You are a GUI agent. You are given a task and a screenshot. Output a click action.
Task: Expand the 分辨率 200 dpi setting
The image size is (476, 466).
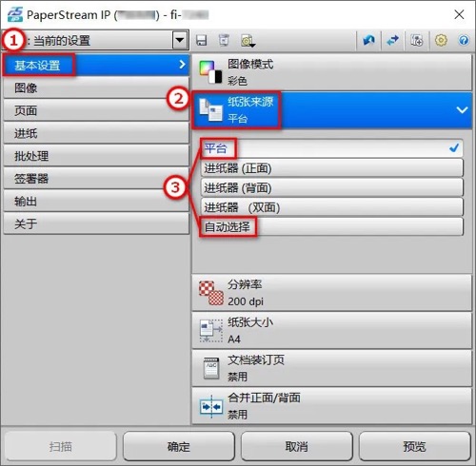tap(332, 293)
